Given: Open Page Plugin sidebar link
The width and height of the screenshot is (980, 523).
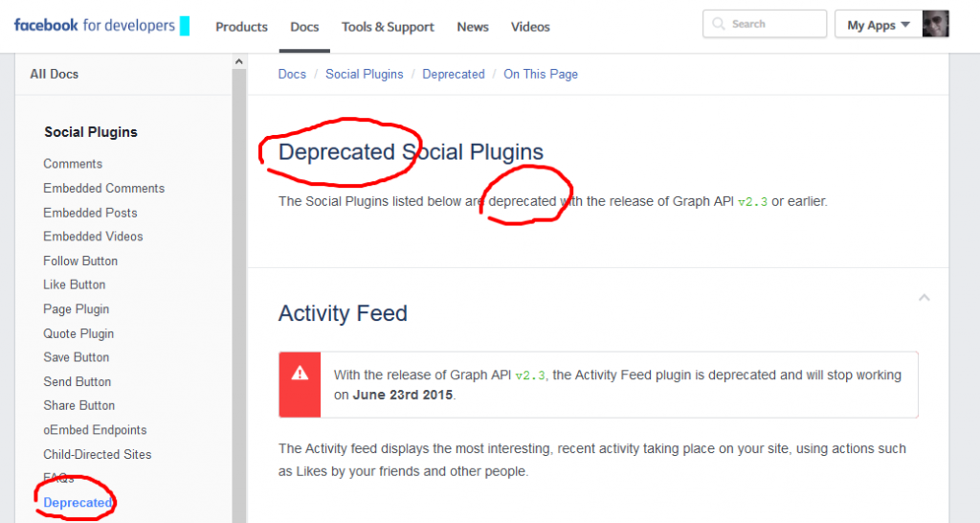Looking at the screenshot, I should tap(77, 309).
